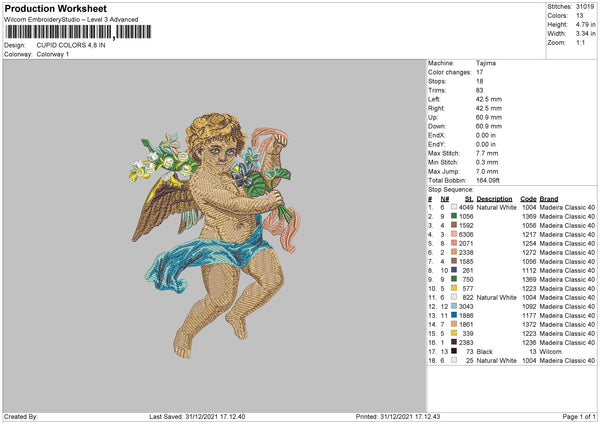The image size is (600, 424).
Task: Click the white swatch in stop 18
Action: tap(454, 360)
